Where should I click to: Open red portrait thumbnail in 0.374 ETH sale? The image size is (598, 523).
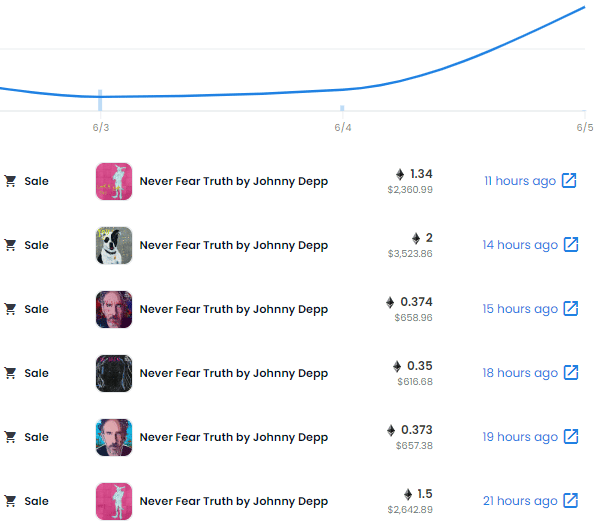[x=114, y=309]
